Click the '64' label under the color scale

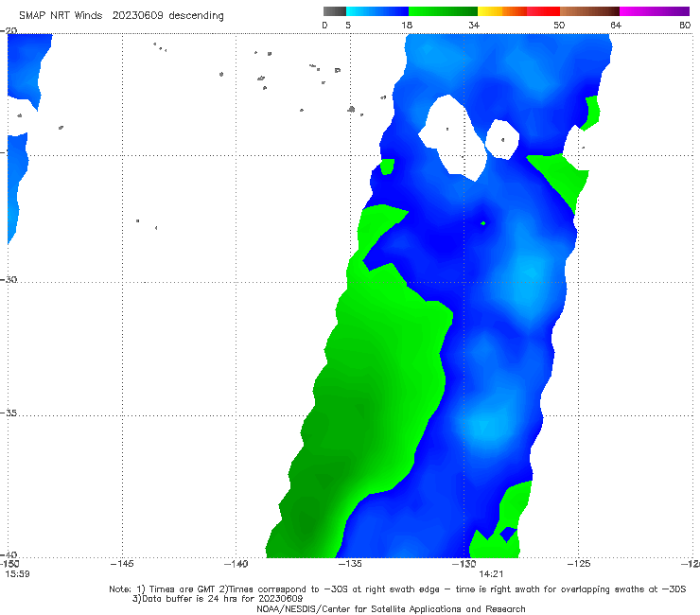(x=616, y=25)
